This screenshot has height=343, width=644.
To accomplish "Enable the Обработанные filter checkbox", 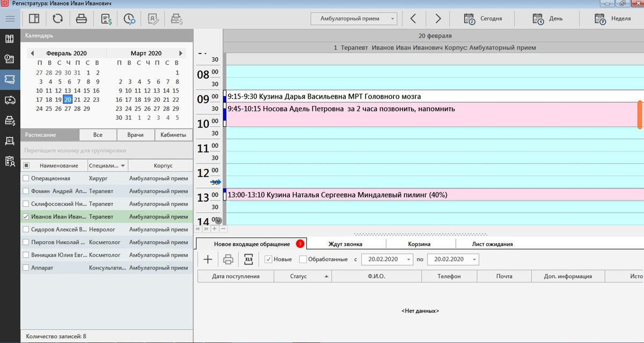I will [303, 259].
